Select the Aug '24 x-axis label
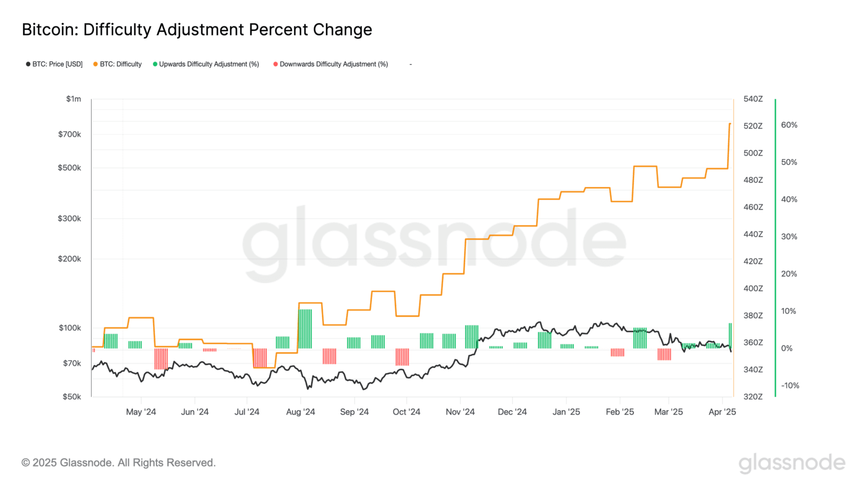Viewport: 868px width, 488px height. point(301,412)
